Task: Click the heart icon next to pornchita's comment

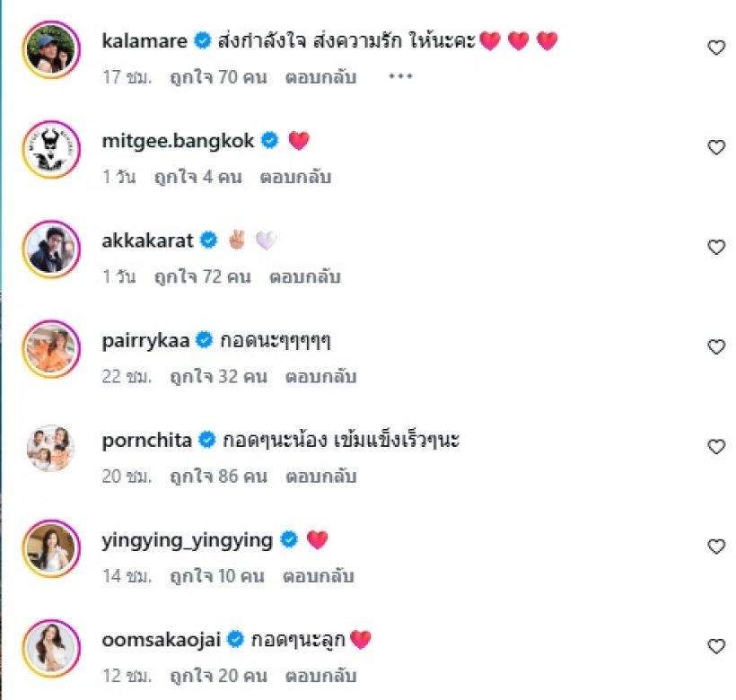Action: click(x=715, y=446)
